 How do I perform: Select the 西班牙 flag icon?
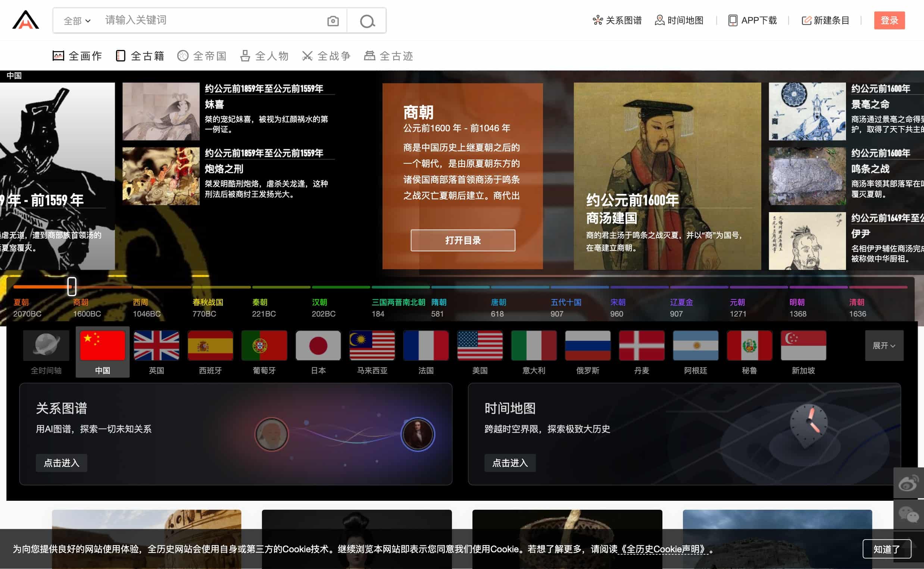[x=210, y=345]
